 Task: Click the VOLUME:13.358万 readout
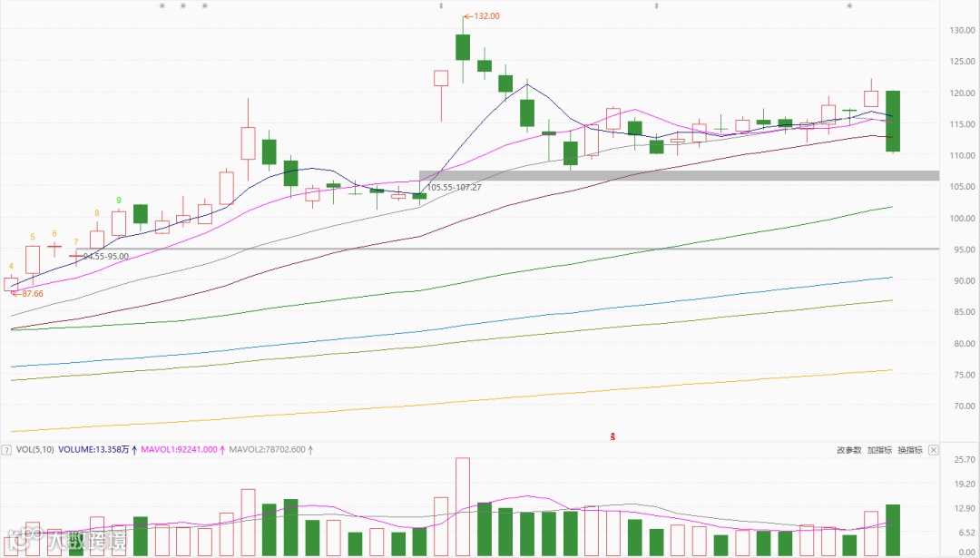(93, 450)
